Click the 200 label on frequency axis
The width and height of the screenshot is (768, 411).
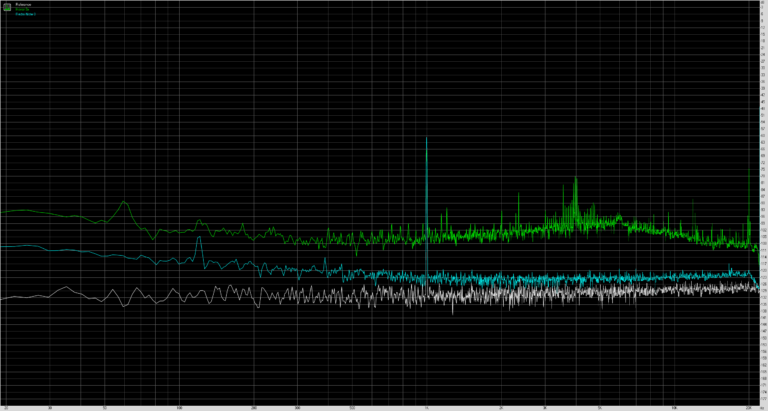[254, 408]
